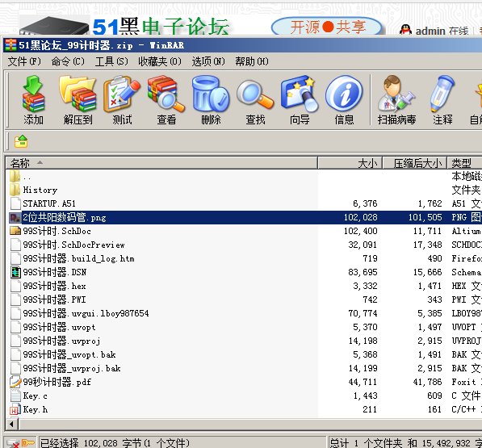
Task: Click the Comment (注释) pencil icon
Action: click(442, 94)
